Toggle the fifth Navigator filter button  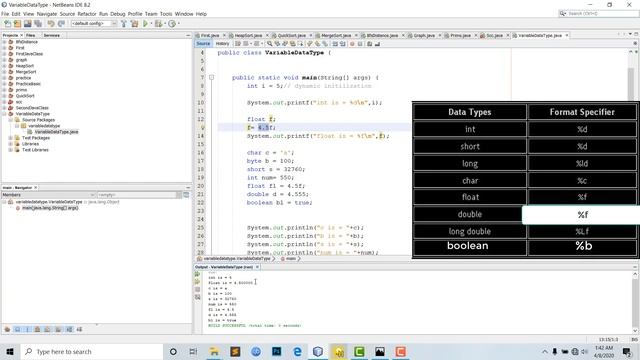[48, 329]
